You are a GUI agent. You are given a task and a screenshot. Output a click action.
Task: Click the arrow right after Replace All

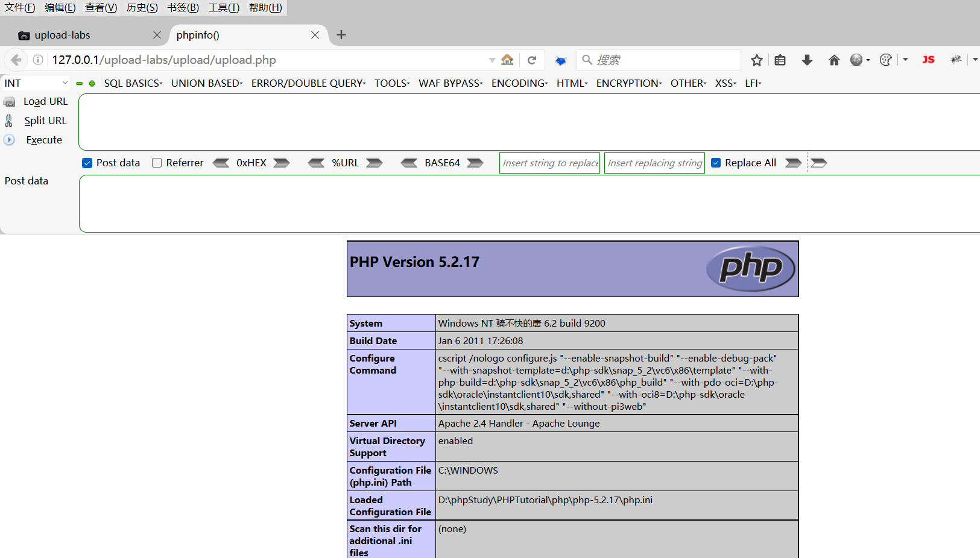tap(793, 163)
